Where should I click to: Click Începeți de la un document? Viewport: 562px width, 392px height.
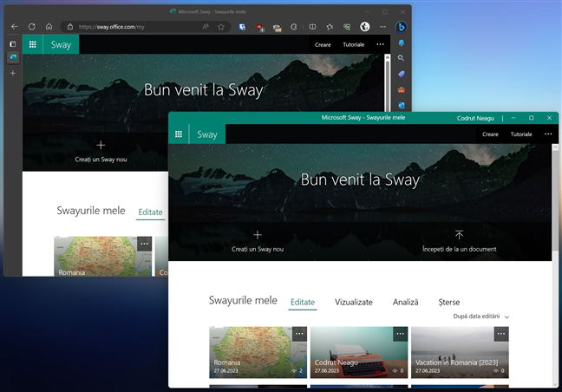459,241
